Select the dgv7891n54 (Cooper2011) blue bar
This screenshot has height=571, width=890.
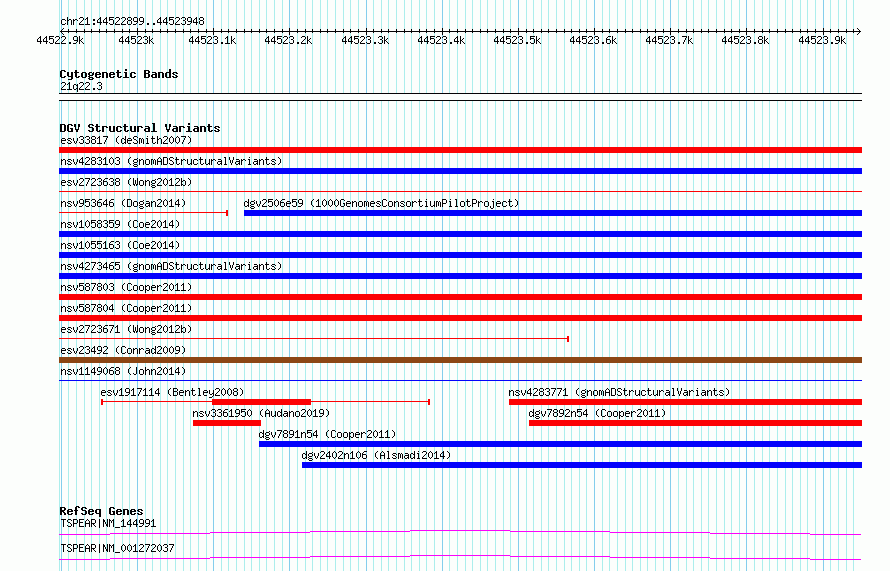coord(561,444)
